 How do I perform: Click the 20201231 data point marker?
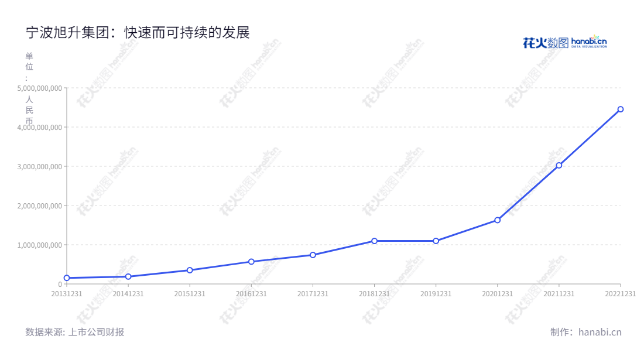(498, 220)
